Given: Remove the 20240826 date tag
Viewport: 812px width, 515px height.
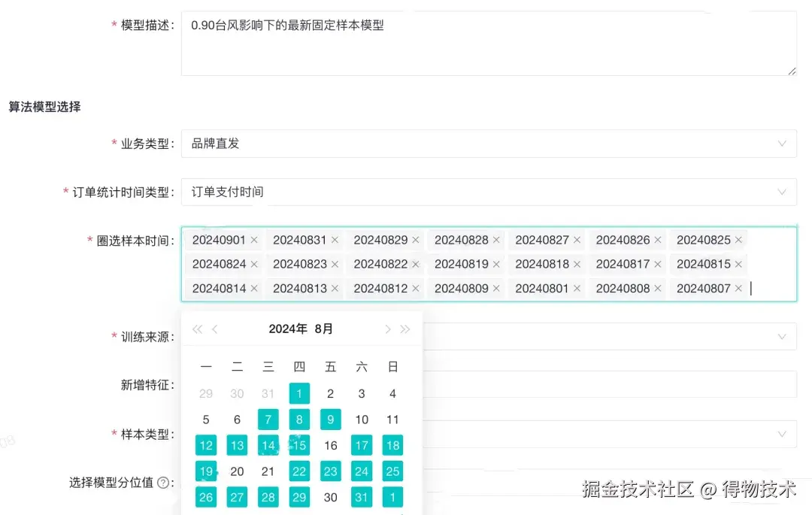Looking at the screenshot, I should (x=658, y=240).
